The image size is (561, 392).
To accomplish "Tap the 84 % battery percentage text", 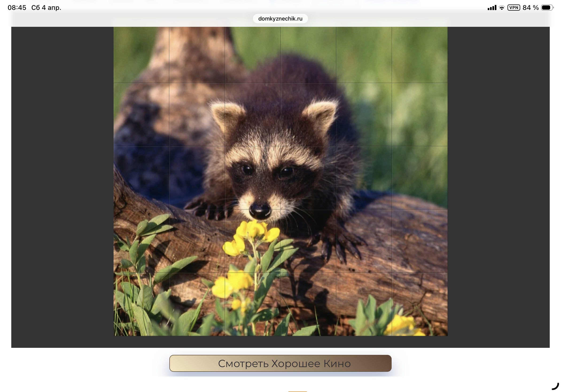I will click(x=530, y=8).
